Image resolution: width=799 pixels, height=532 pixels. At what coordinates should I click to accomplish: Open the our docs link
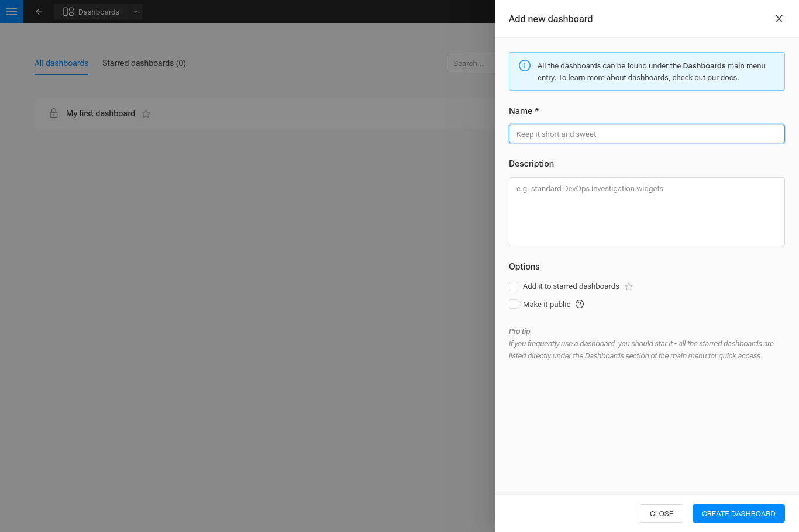(x=722, y=77)
